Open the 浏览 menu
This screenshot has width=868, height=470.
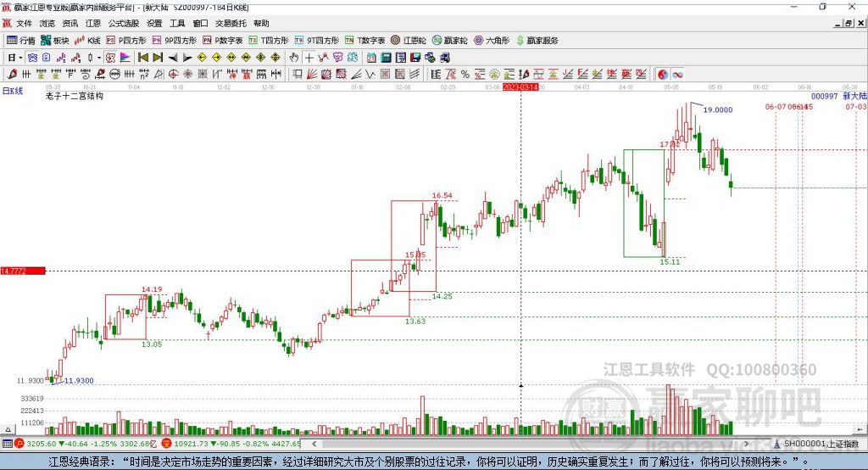(47, 23)
